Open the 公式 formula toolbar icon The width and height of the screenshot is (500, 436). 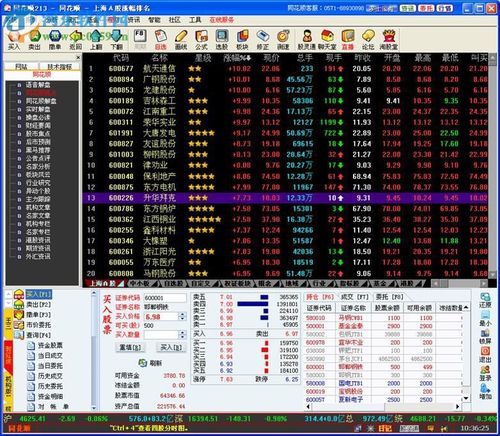(201, 39)
